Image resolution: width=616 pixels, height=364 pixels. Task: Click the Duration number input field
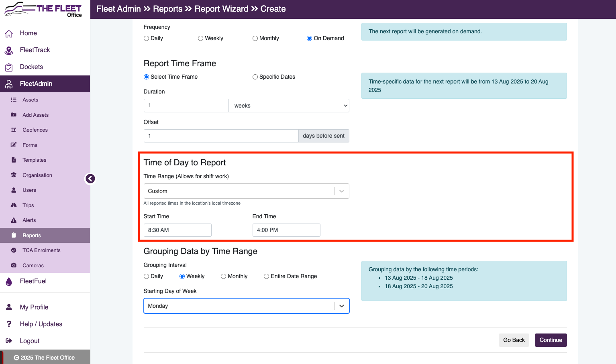pos(186,106)
